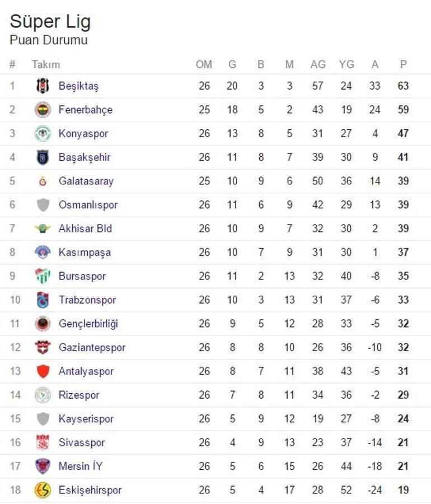Open the Osmanlıspor team link
431x504 pixels.
click(88, 205)
